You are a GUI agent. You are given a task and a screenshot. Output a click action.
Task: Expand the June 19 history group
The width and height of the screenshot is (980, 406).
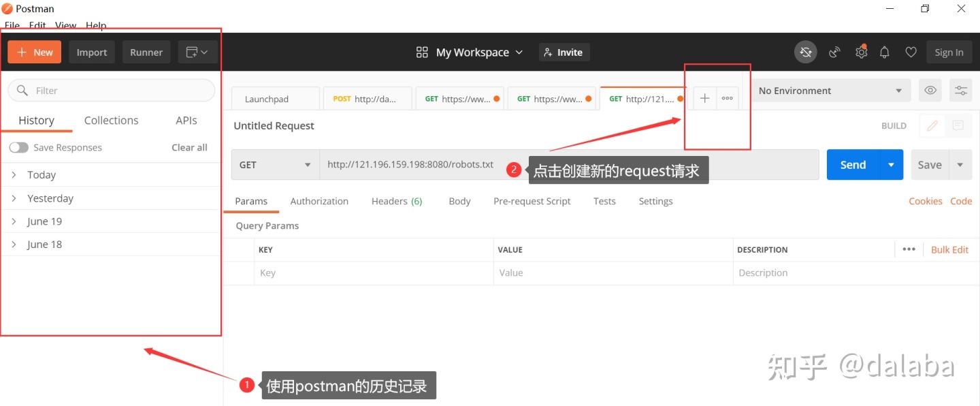112,221
